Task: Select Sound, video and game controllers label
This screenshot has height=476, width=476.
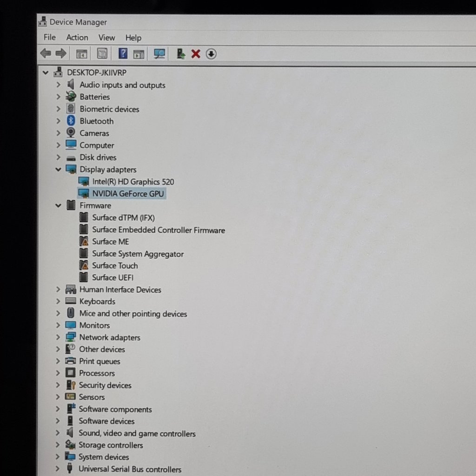Action: pyautogui.click(x=137, y=433)
